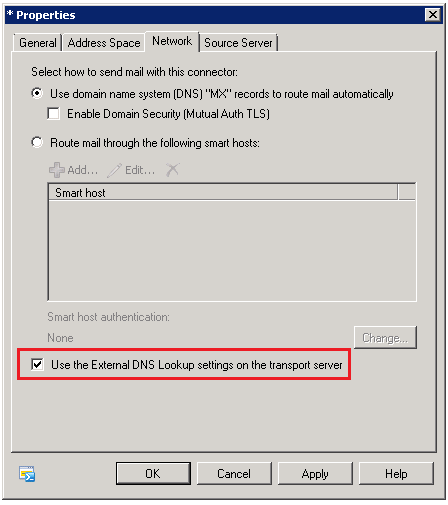Click the Change authentication button

385,338
